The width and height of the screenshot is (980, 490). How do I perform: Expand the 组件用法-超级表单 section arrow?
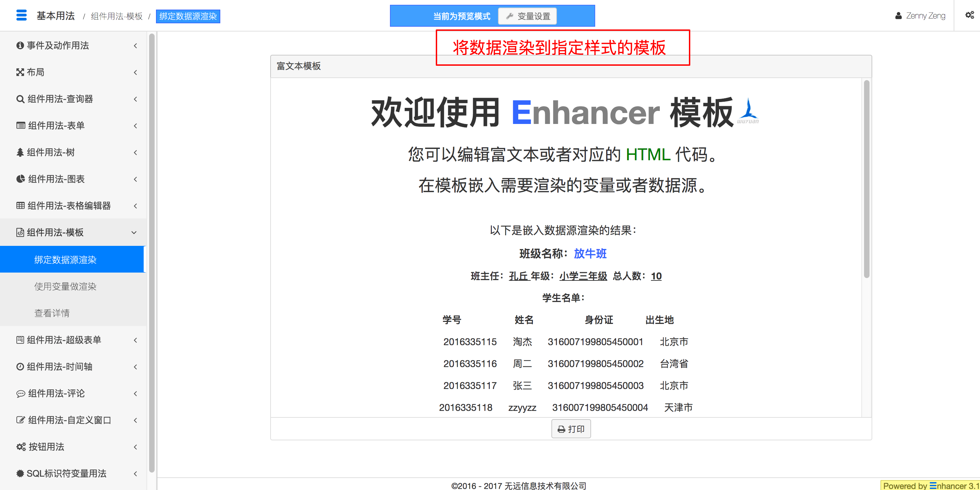coord(135,340)
